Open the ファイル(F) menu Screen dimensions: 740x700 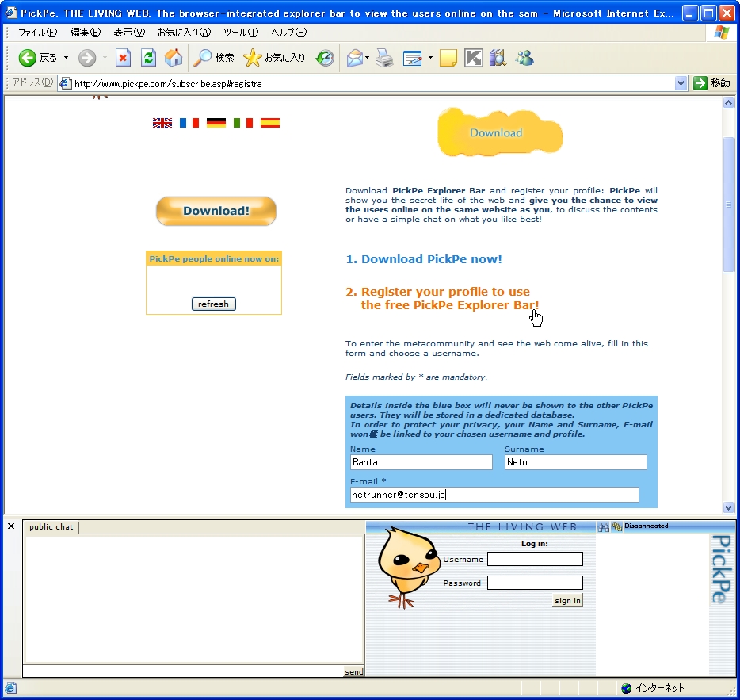(37, 33)
